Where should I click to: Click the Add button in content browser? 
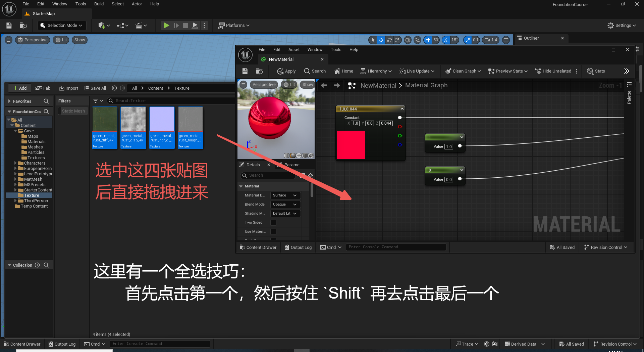click(x=19, y=88)
